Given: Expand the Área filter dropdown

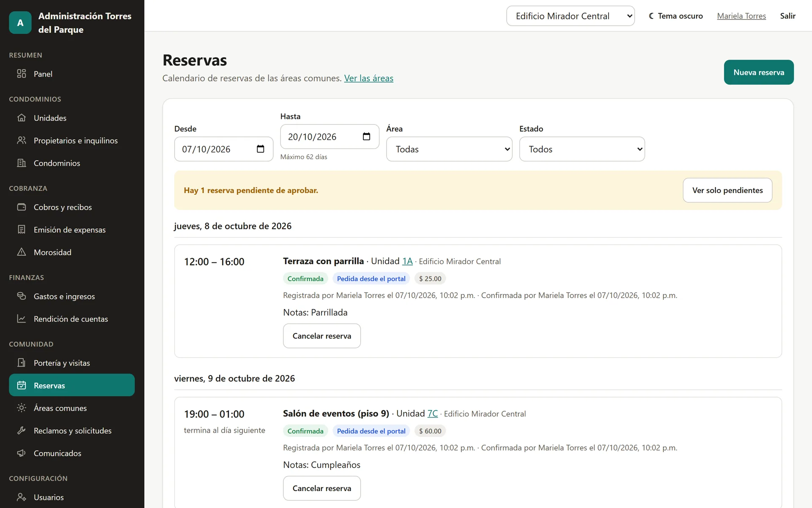Looking at the screenshot, I should click(x=449, y=149).
